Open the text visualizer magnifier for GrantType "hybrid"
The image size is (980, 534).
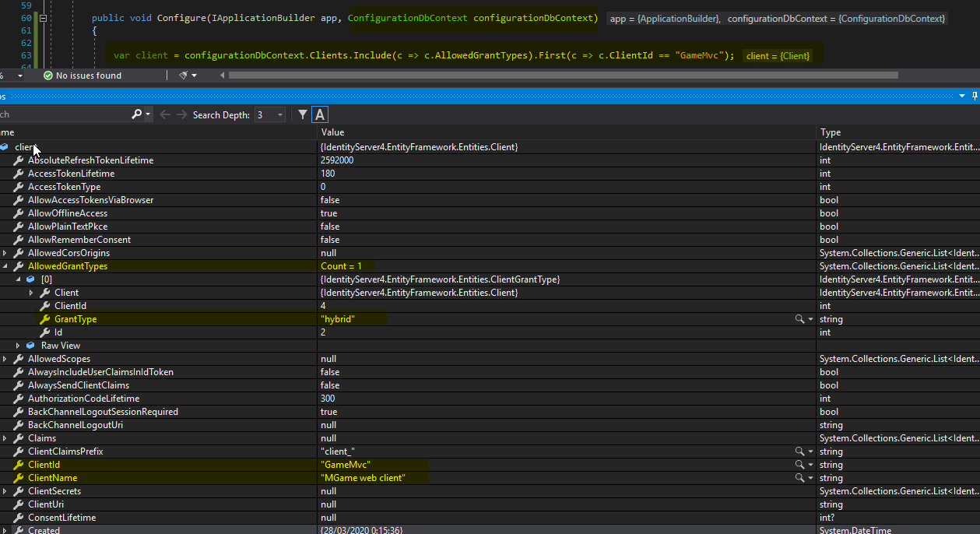797,318
